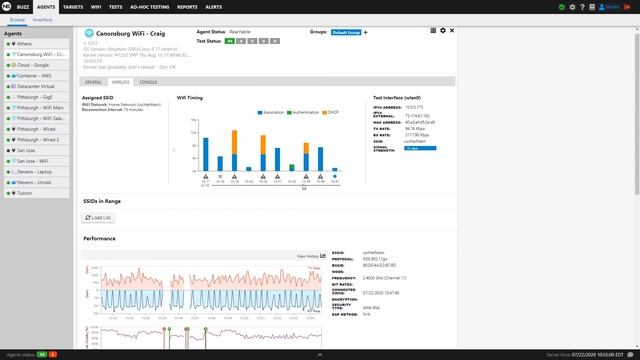The height and width of the screenshot is (360, 640).
Task: Click the green agents status count badge
Action: (42, 355)
